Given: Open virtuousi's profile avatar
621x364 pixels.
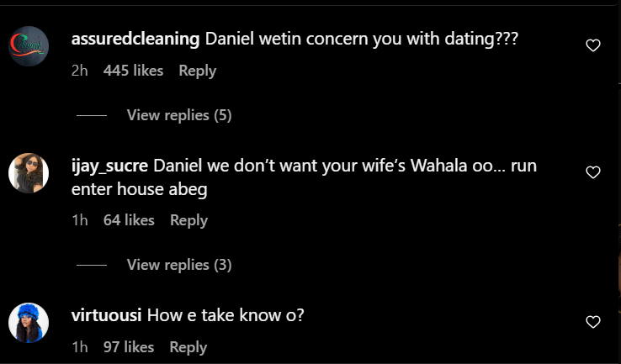Looking at the screenshot, I should 29,323.
